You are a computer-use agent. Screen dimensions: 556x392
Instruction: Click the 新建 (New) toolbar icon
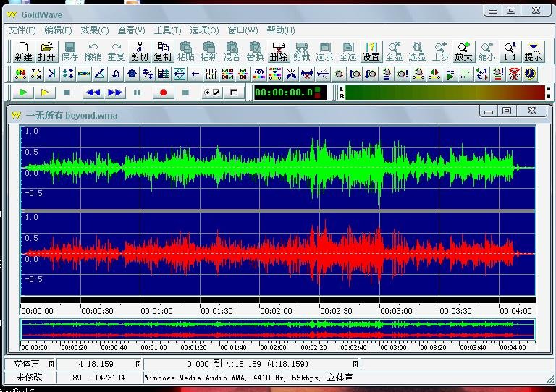pyautogui.click(x=24, y=51)
